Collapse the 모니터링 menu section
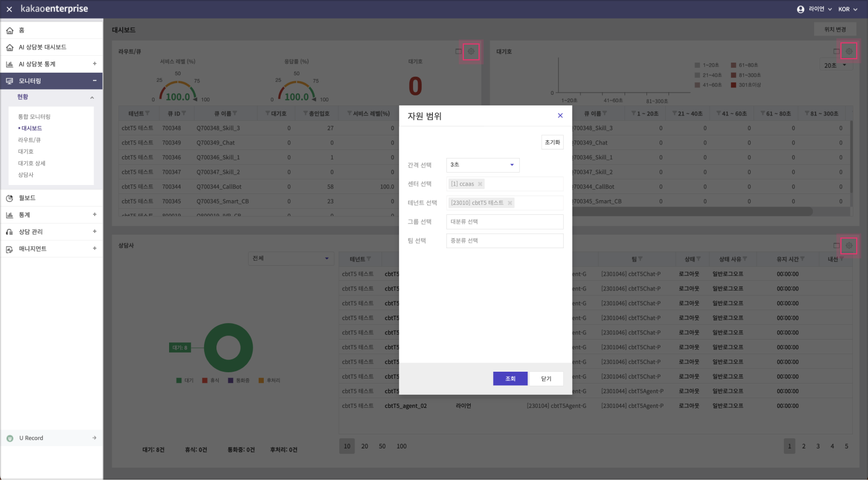Screen dimensions: 868x480 click(95, 81)
